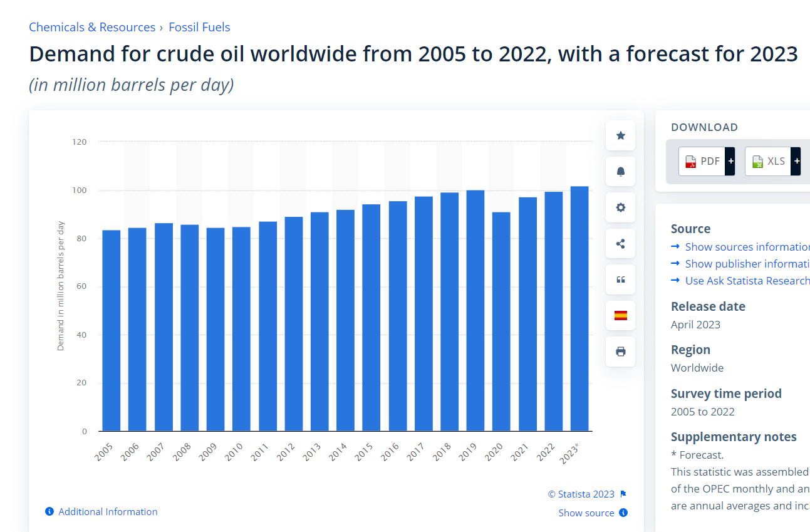
Task: Click the 120 y-axis label
Action: (80, 142)
